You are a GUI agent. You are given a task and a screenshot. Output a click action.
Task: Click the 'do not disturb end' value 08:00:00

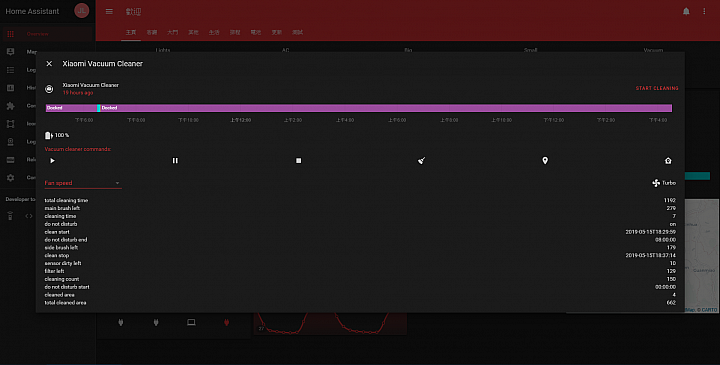(665, 240)
